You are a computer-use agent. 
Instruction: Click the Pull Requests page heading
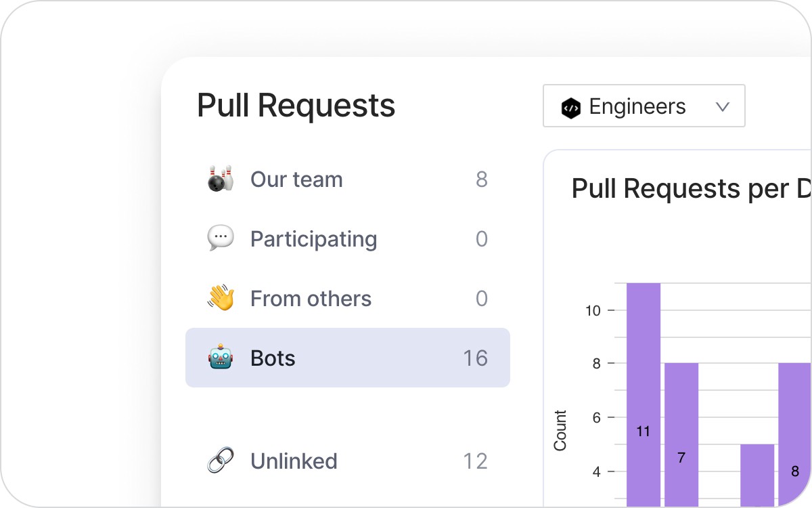296,106
